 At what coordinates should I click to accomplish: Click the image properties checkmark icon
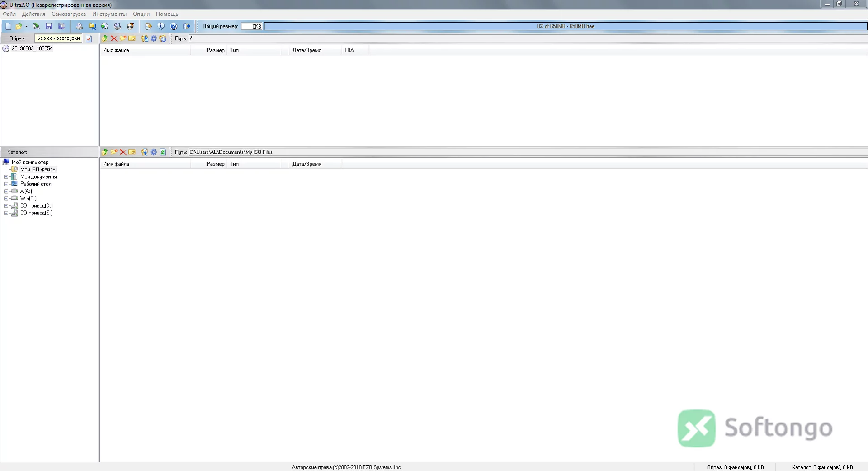click(89, 38)
